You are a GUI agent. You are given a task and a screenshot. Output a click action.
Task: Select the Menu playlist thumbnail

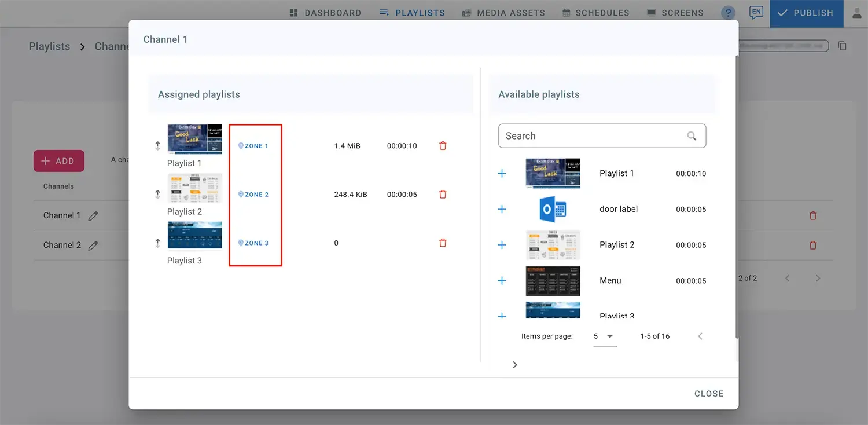(553, 281)
